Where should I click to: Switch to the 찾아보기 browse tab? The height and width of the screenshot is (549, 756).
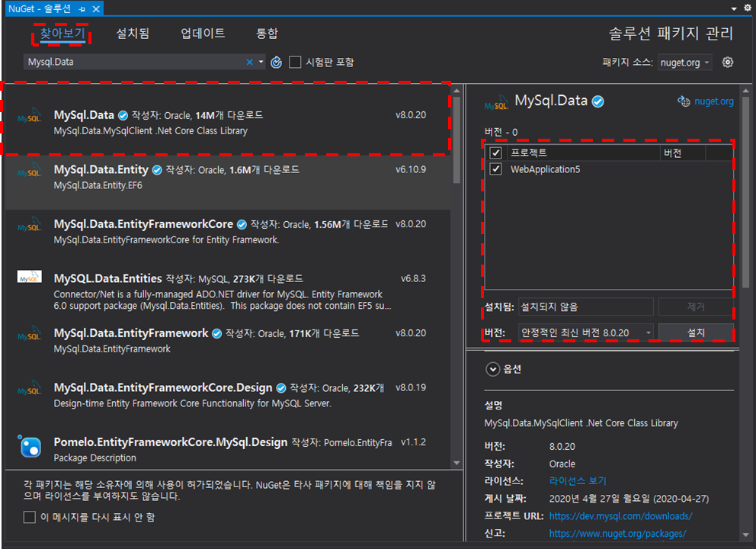(62, 34)
